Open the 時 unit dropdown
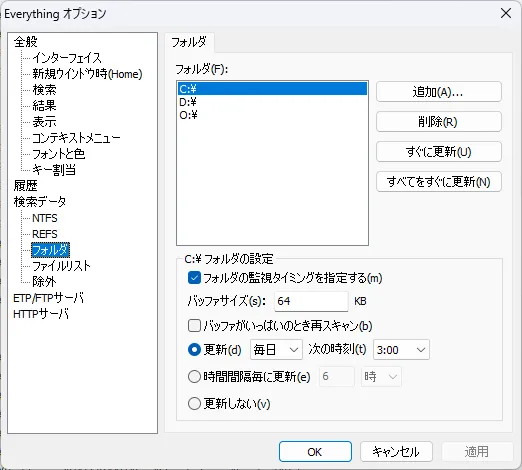Screen dimensions: 522x470 tap(381, 377)
